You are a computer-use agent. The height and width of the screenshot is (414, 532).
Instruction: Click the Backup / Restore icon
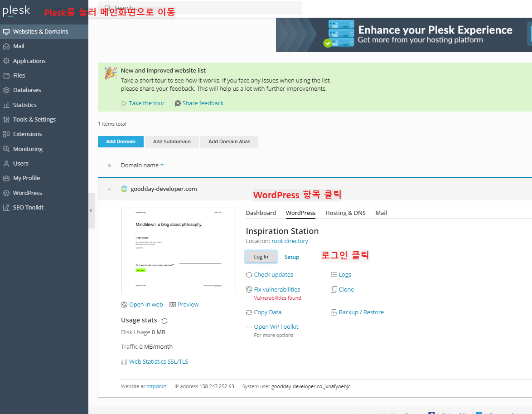pos(334,312)
